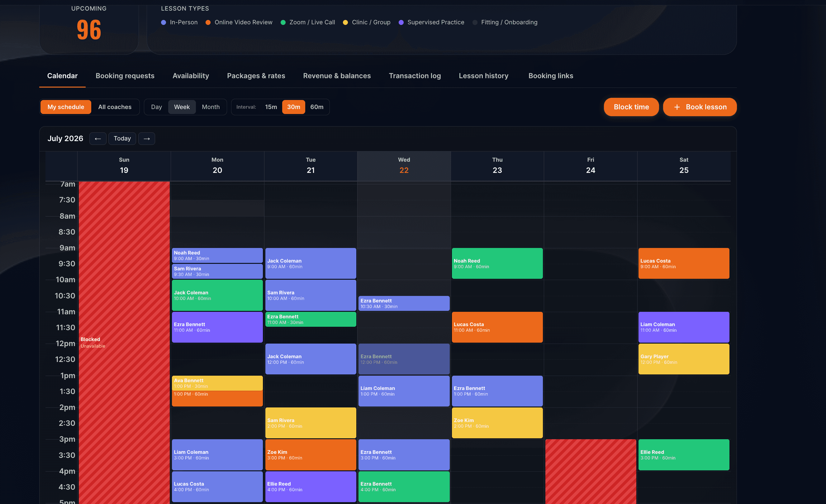The width and height of the screenshot is (826, 504).
Task: Open the Availability tab
Action: (x=191, y=76)
